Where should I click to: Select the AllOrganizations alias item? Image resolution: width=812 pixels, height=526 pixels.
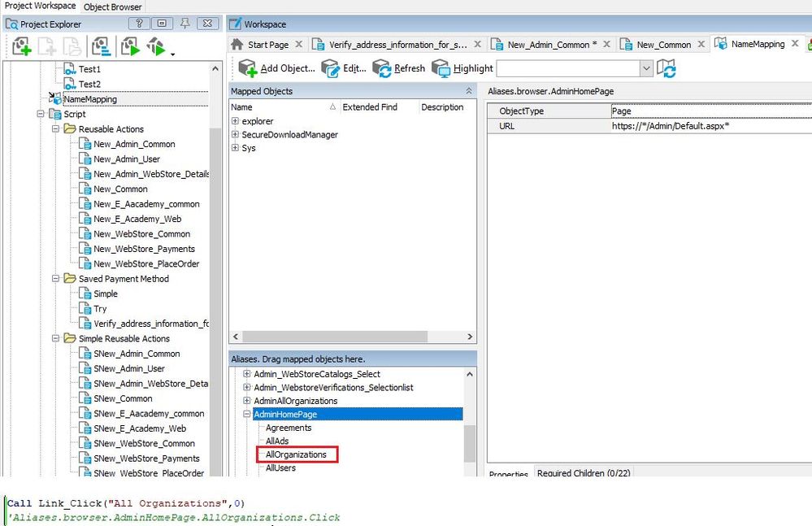[x=296, y=454]
